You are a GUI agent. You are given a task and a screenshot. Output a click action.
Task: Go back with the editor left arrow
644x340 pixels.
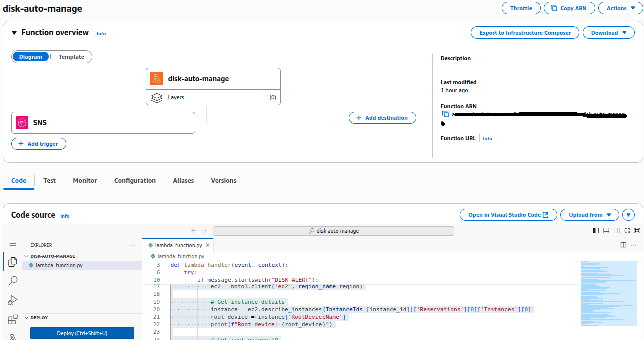194,231
